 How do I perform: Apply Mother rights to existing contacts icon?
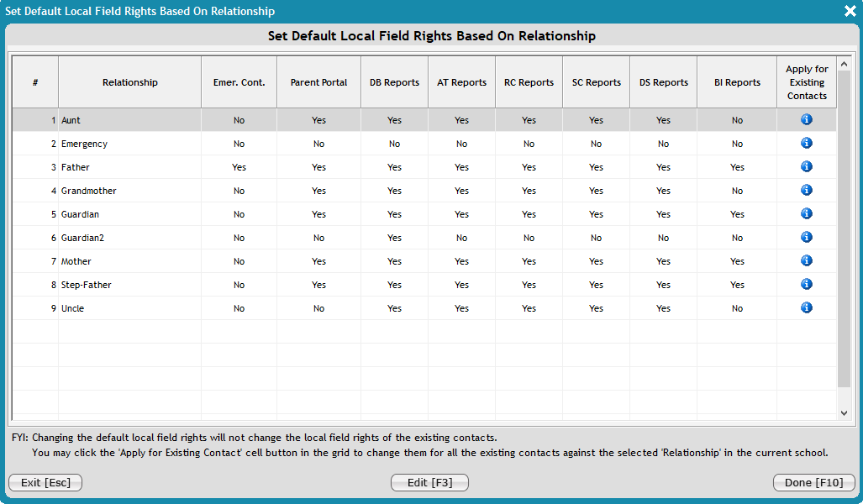click(x=807, y=260)
